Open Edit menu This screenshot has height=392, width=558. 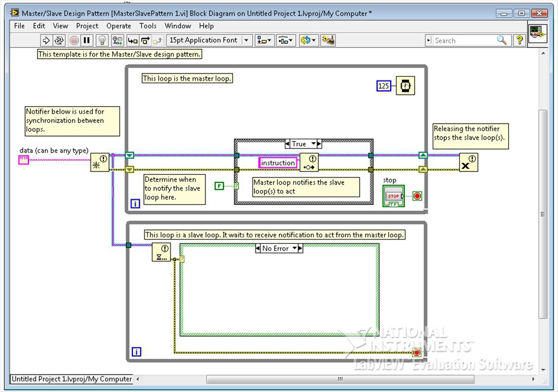(x=39, y=26)
